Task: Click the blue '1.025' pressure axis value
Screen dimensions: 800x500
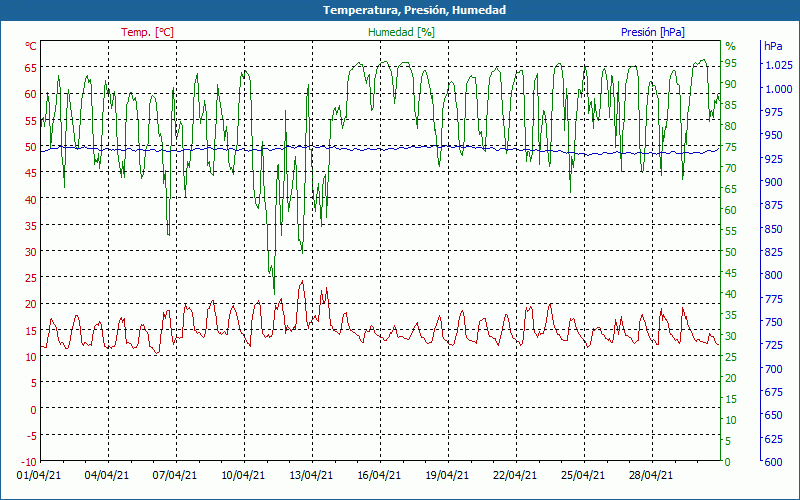Action: click(x=779, y=65)
